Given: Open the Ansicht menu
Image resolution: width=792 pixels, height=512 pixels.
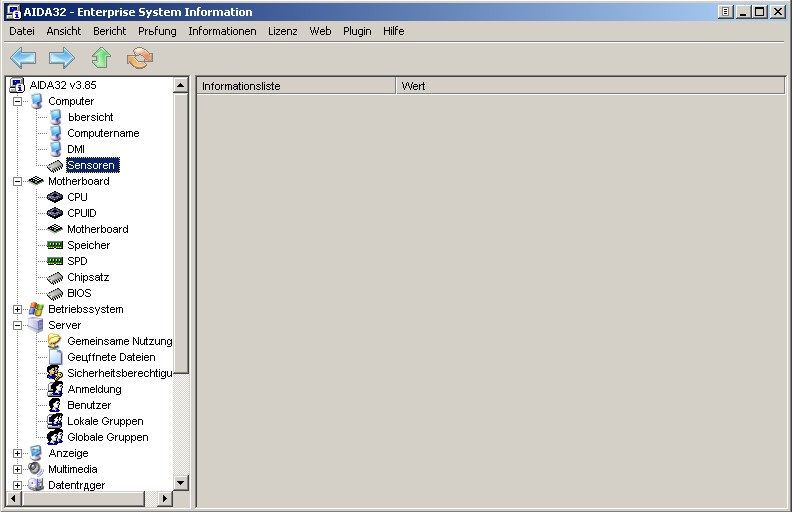Looking at the screenshot, I should pyautogui.click(x=64, y=31).
